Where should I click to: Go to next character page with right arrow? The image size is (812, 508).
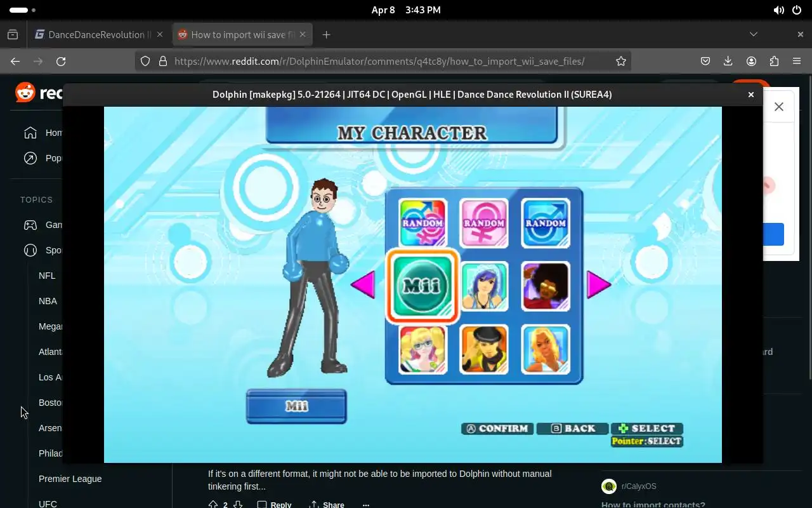598,284
